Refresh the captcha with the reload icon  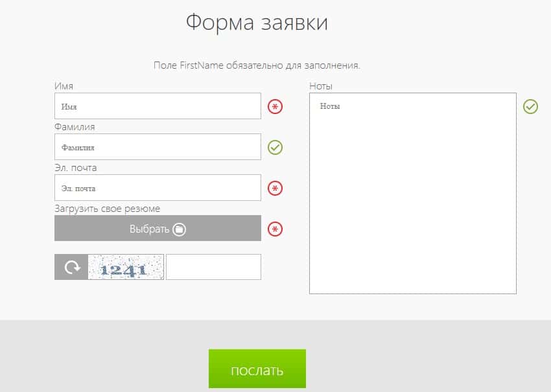[x=71, y=267]
